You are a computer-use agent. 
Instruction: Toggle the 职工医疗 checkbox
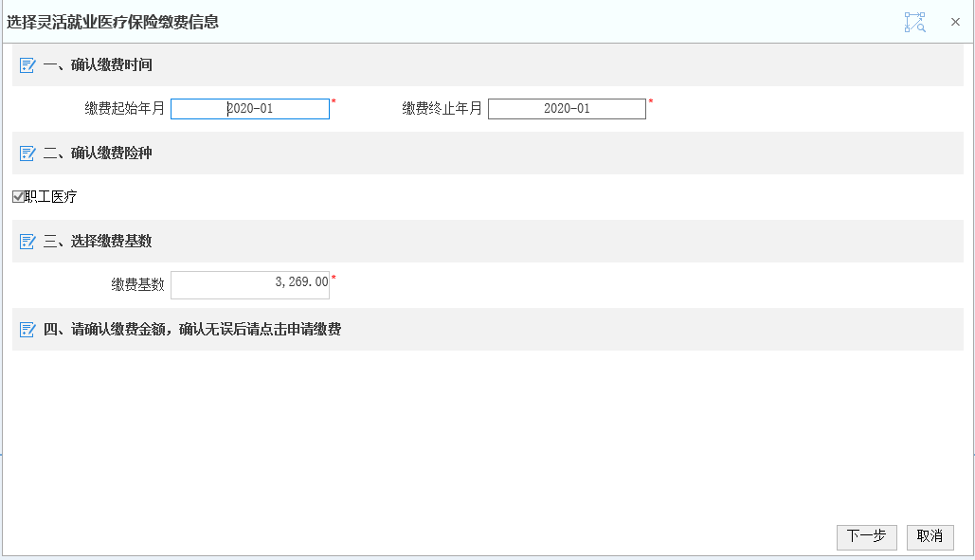coord(18,197)
